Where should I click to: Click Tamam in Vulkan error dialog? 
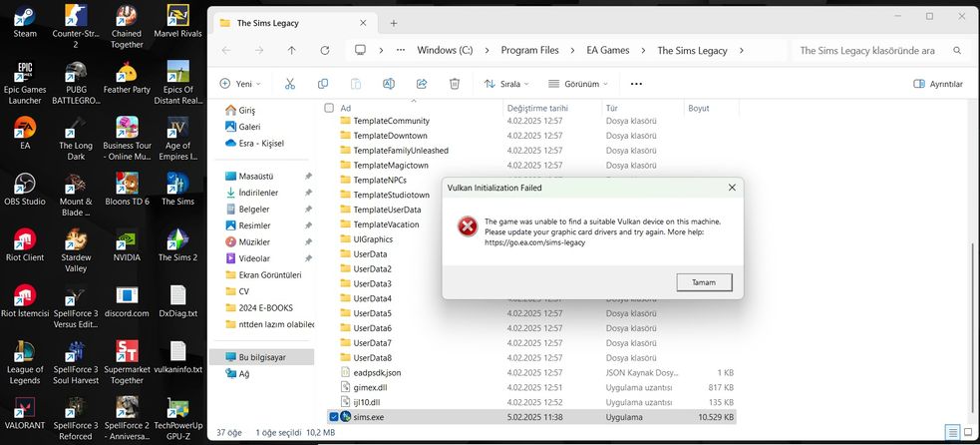pos(704,282)
